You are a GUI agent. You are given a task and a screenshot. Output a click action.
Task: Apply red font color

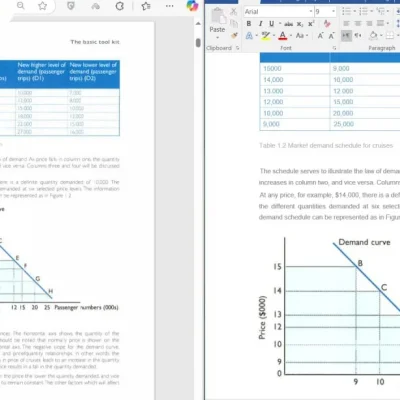pyautogui.click(x=283, y=35)
